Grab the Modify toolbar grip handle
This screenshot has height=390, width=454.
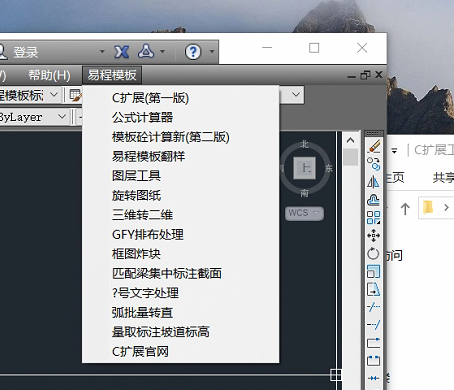coord(374,134)
